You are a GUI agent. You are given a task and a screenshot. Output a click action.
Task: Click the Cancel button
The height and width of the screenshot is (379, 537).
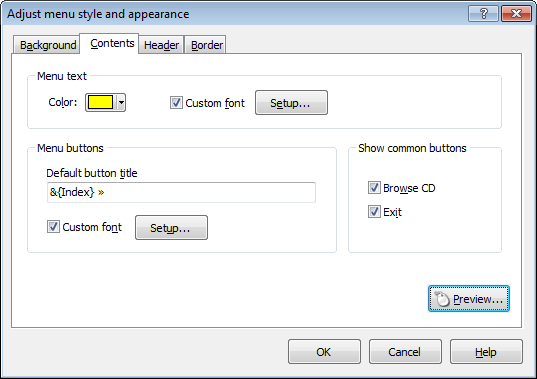[x=405, y=352]
